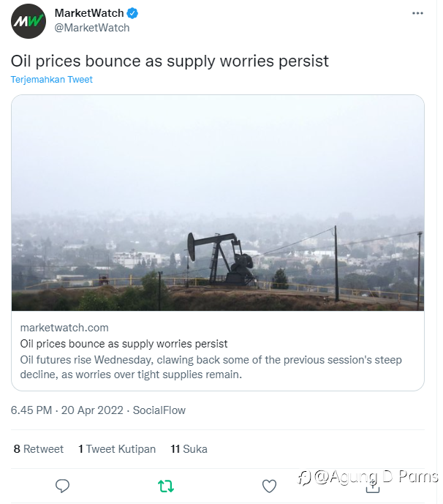Click the marketwatch.com domain in the card
Screen dimensions: 443x504
coord(64,328)
